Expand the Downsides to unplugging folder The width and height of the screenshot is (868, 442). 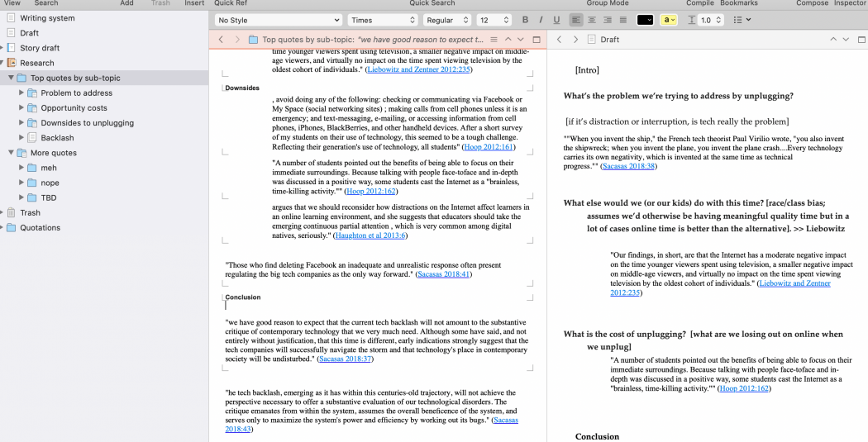click(21, 122)
